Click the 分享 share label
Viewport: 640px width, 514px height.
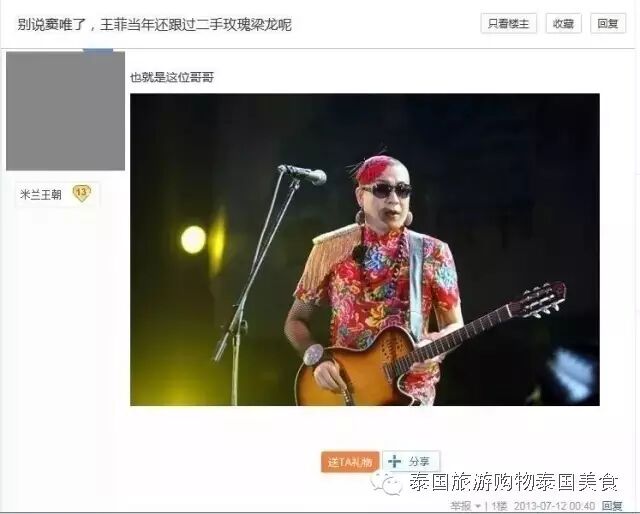point(420,462)
